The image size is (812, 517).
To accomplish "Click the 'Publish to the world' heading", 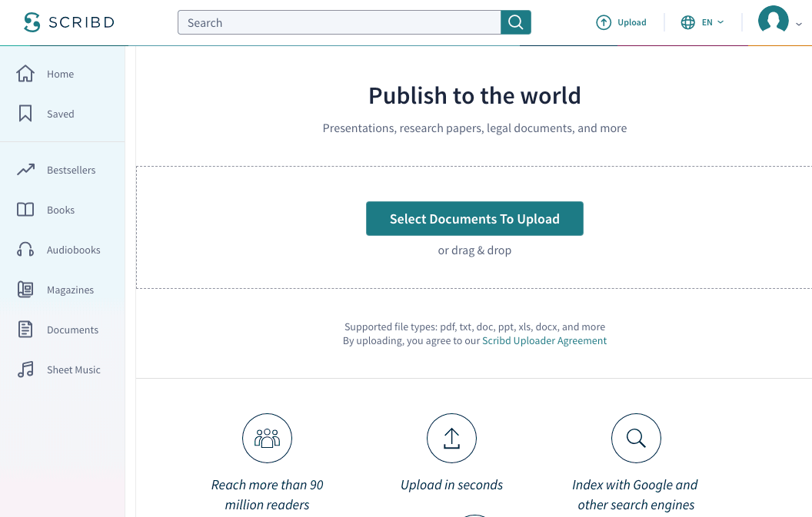I will (475, 96).
